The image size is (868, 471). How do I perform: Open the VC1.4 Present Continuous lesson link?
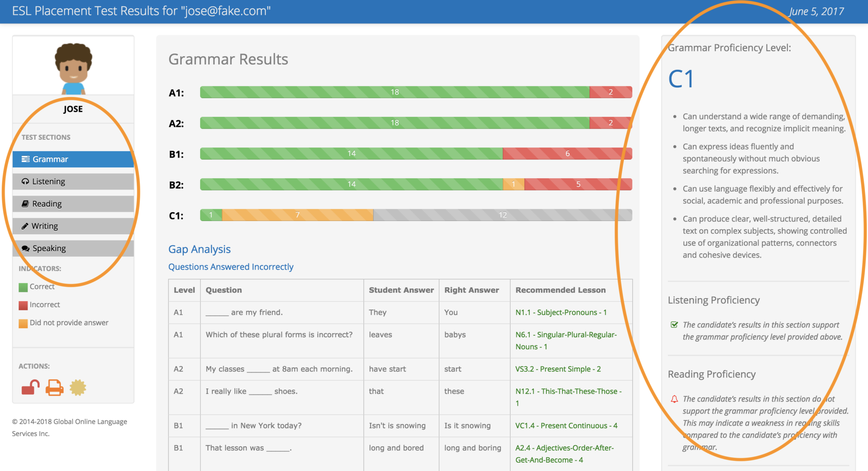[x=566, y=426]
